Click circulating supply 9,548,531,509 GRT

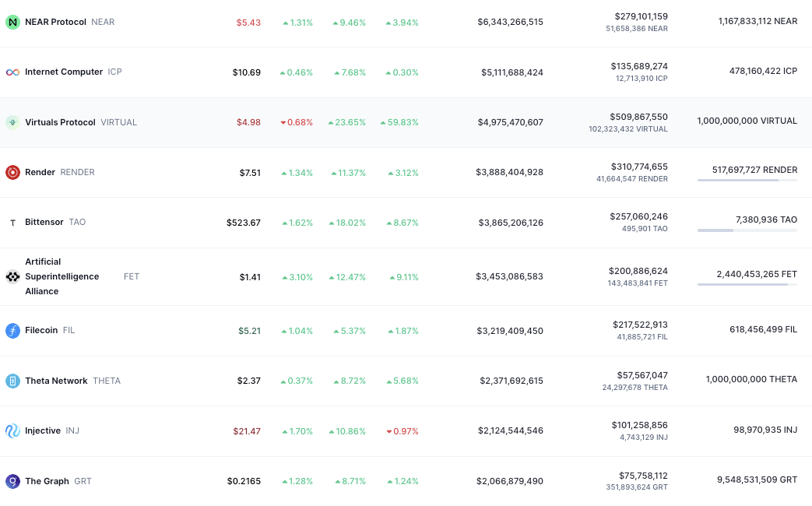[x=757, y=480]
